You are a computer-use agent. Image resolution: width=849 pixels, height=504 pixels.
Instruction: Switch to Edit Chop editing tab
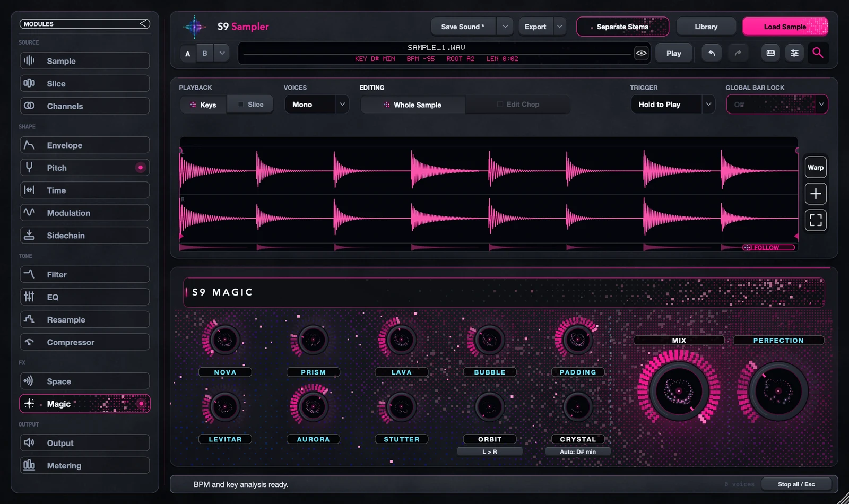tap(518, 105)
